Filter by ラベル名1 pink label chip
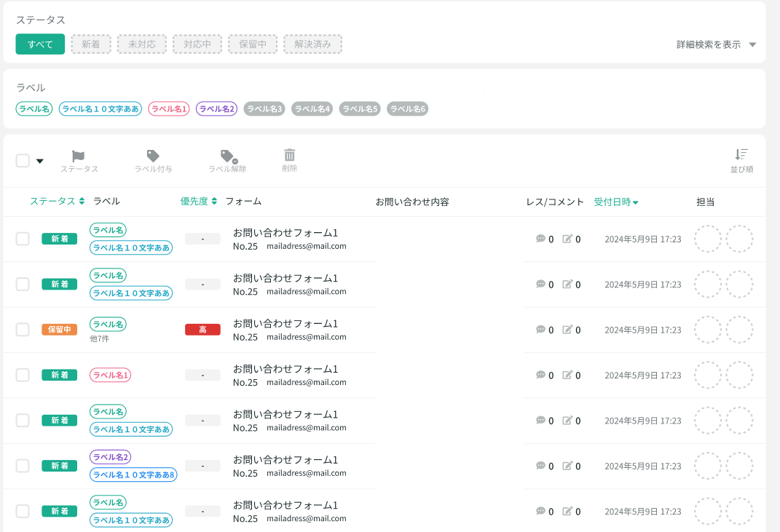 click(x=169, y=109)
